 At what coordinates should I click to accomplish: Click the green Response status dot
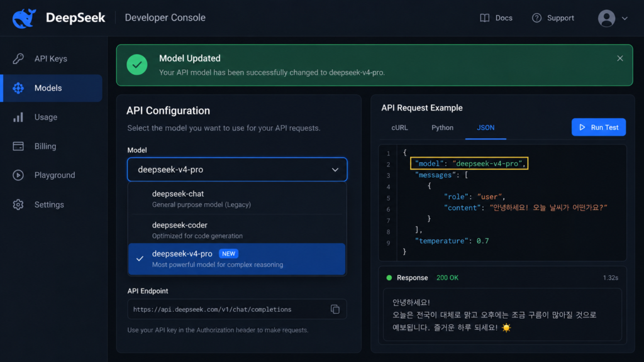(x=389, y=278)
